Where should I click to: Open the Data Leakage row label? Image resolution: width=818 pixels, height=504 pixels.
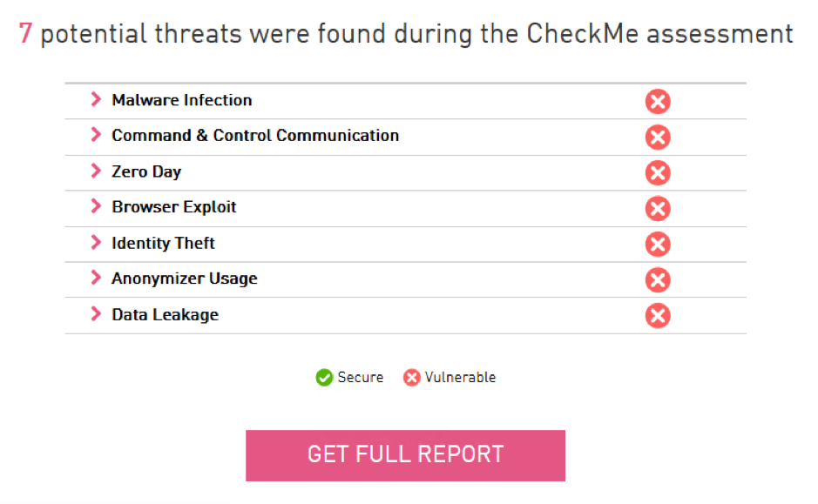(x=165, y=314)
